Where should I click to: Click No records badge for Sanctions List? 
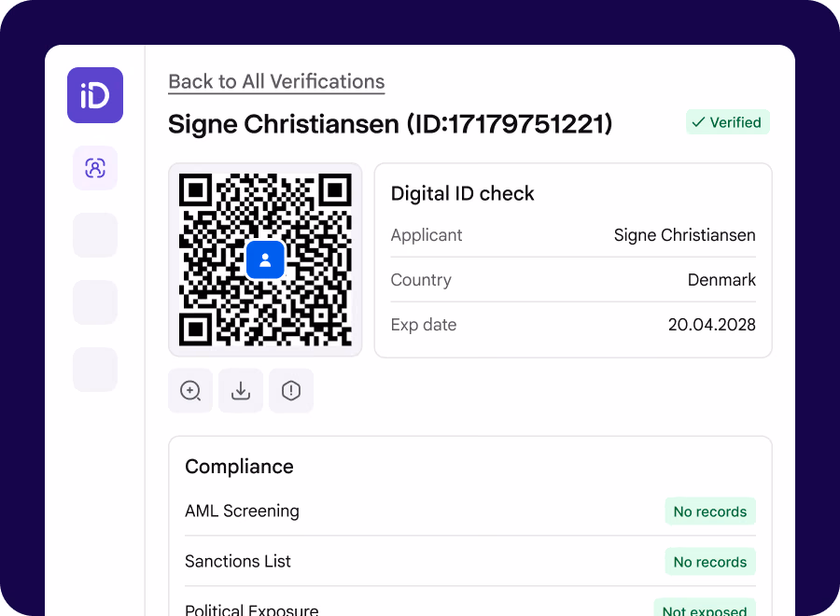coord(710,562)
